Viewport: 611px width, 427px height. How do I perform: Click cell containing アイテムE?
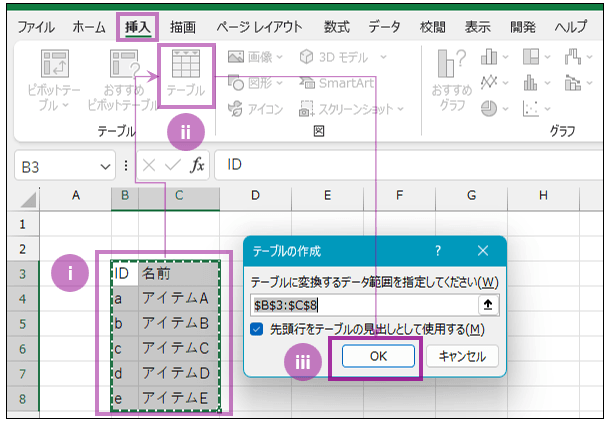click(x=179, y=399)
